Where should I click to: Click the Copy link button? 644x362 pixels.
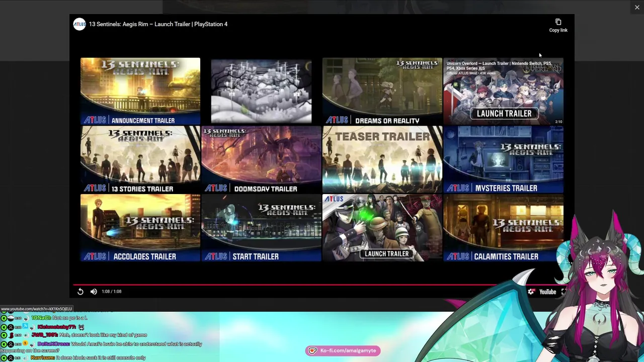tap(558, 26)
